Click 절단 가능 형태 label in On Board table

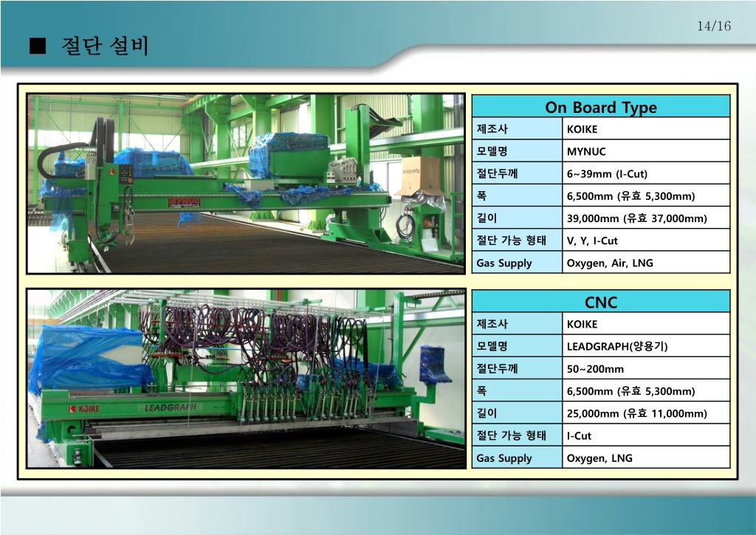[511, 240]
